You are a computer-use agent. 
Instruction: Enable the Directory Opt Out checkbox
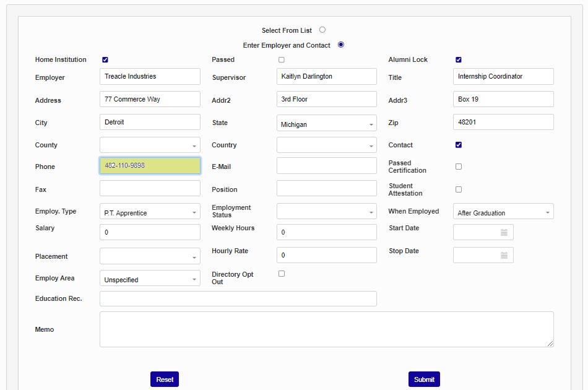tap(282, 274)
